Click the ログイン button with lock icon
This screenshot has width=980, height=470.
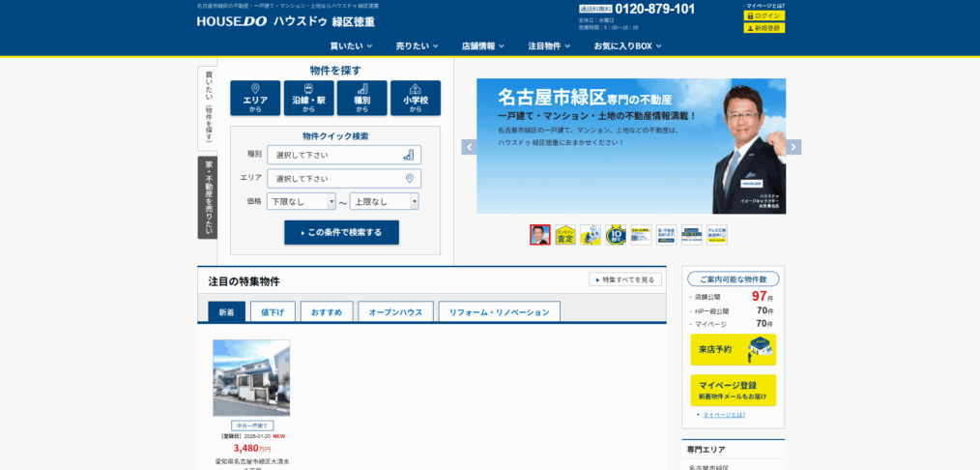[764, 16]
